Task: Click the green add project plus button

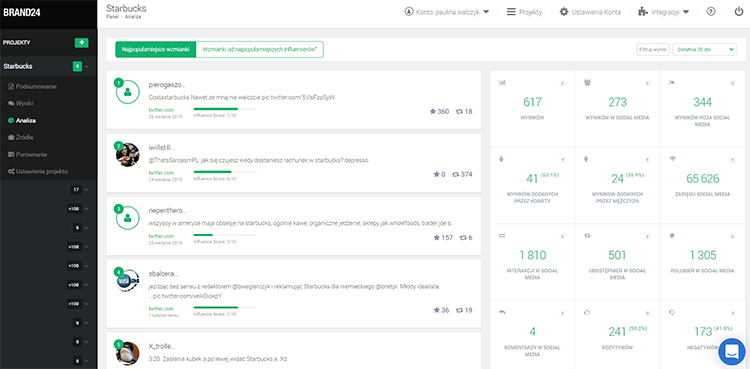Action: pyautogui.click(x=81, y=43)
